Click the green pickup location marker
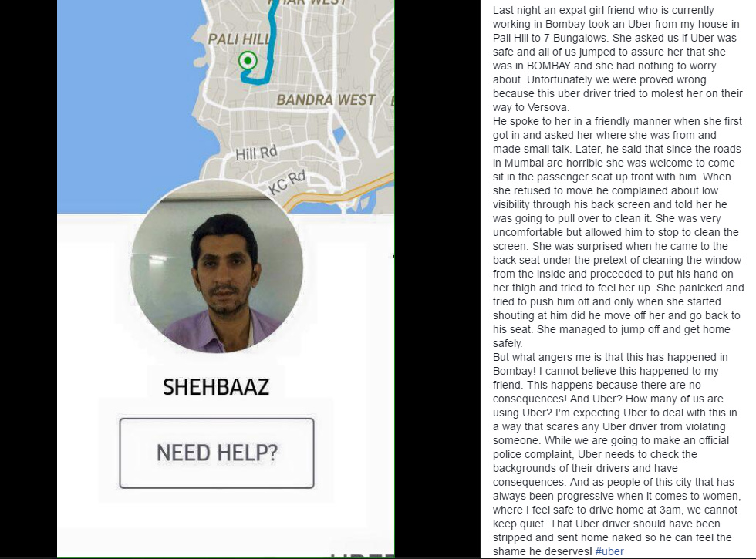This screenshot has width=756, height=559. coord(248,61)
